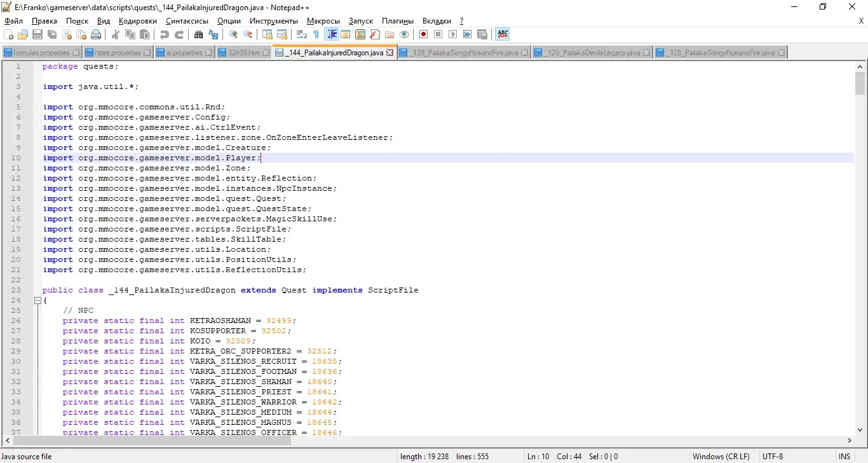Switch to _129_PailakaDevilsLegacy.java tab
This screenshot has width=868, height=463.
(592, 53)
